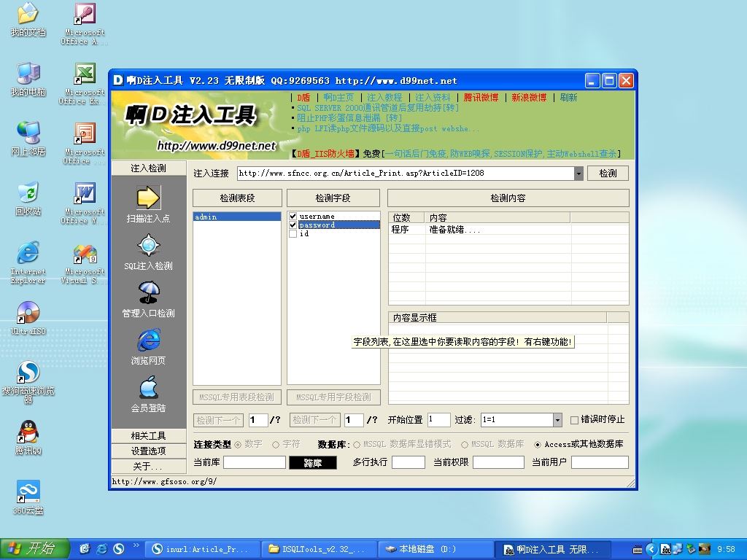Click the 刷新 link

point(568,98)
